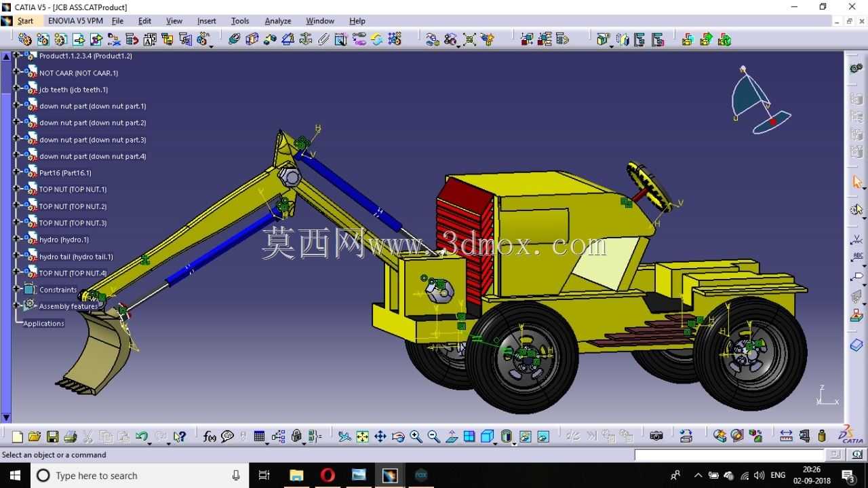Click the Fly Mode airplane icon

click(x=345, y=436)
